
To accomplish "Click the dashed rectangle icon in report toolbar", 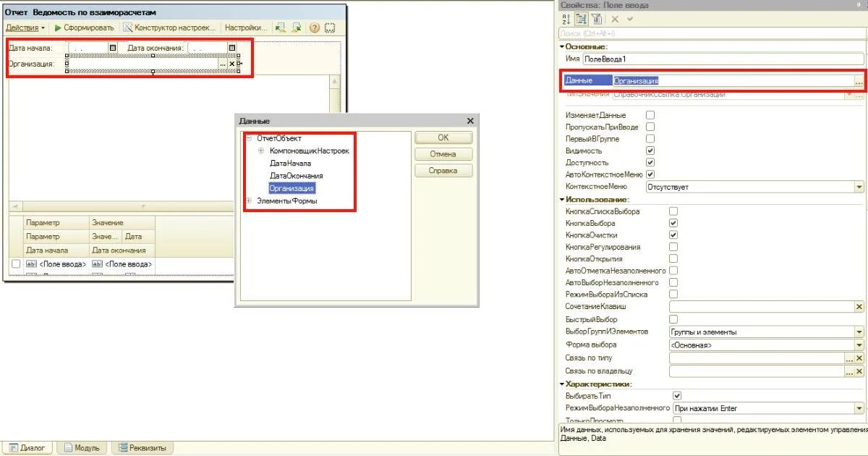I will [330, 28].
